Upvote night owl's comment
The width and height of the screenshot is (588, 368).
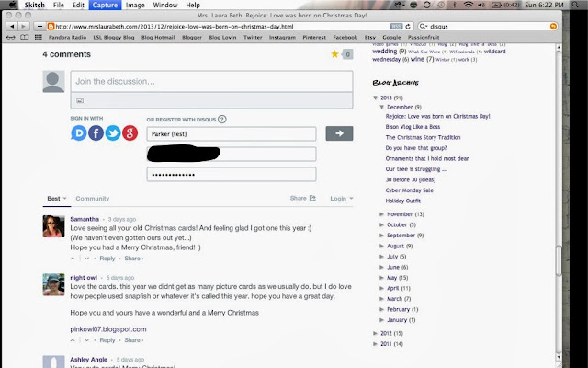coord(73,340)
